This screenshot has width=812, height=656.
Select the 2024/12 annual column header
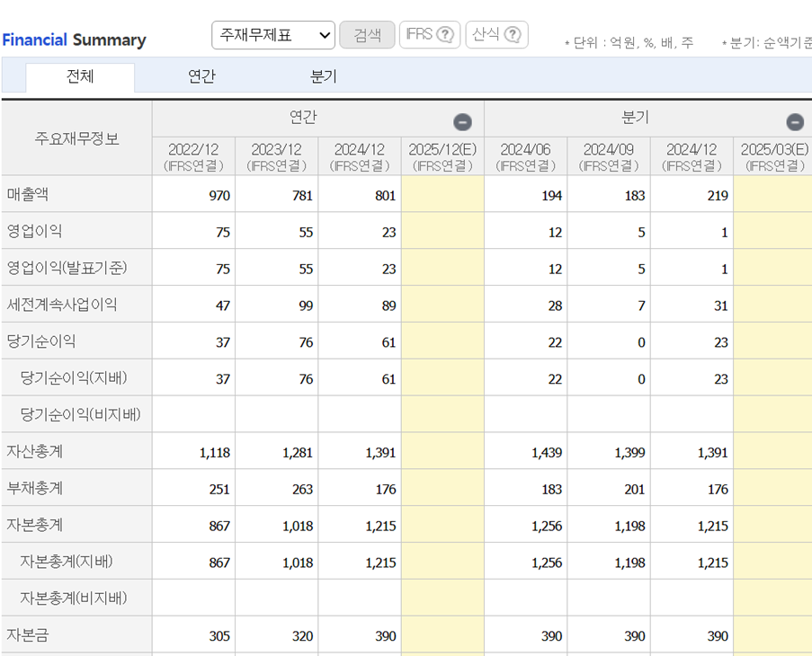pyautogui.click(x=360, y=155)
